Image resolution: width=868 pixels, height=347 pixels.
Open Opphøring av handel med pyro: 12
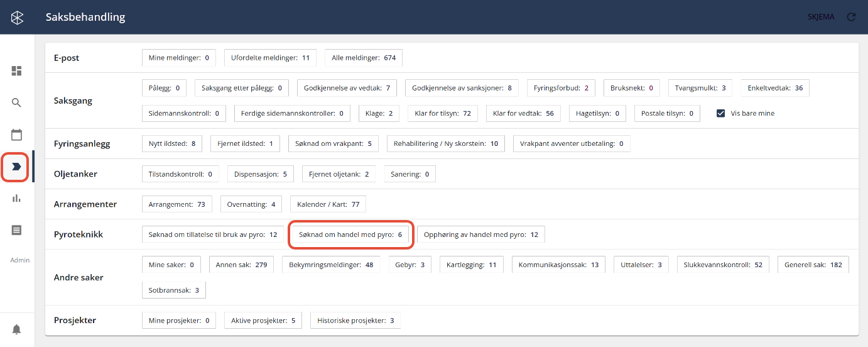click(x=481, y=234)
